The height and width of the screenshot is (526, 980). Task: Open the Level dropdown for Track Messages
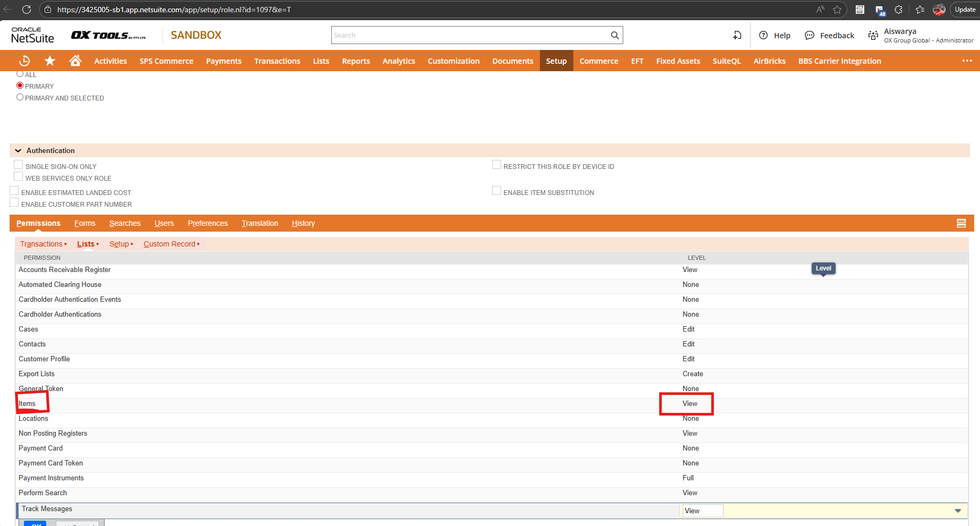pos(958,511)
